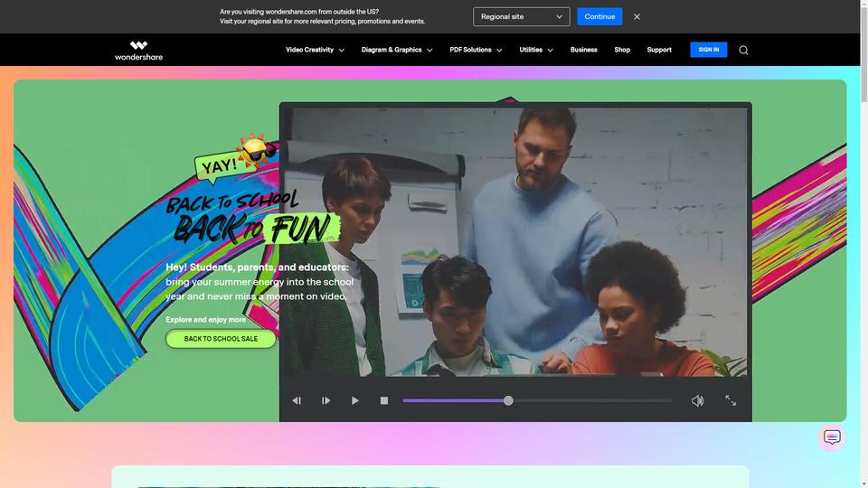868x488 pixels.
Task: Click the Wondershare logo
Action: (138, 50)
